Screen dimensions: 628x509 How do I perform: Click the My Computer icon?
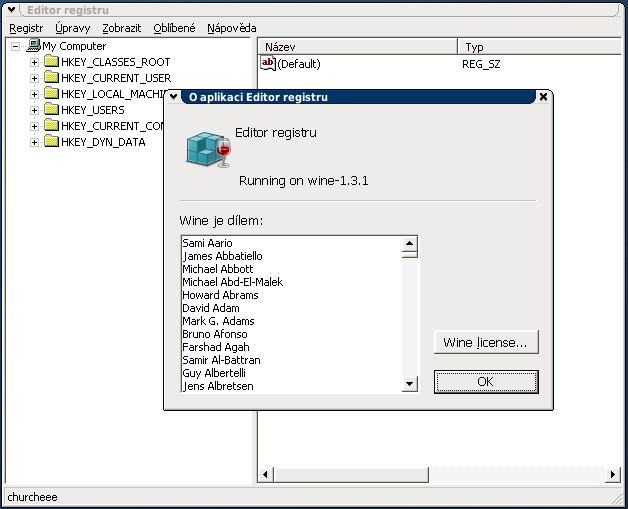click(34, 45)
